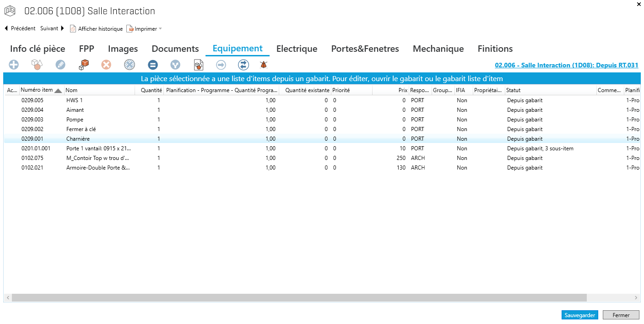The height and width of the screenshot is (324, 644).
Task: Click the pencil edit icon in toolbar
Action: (60, 65)
